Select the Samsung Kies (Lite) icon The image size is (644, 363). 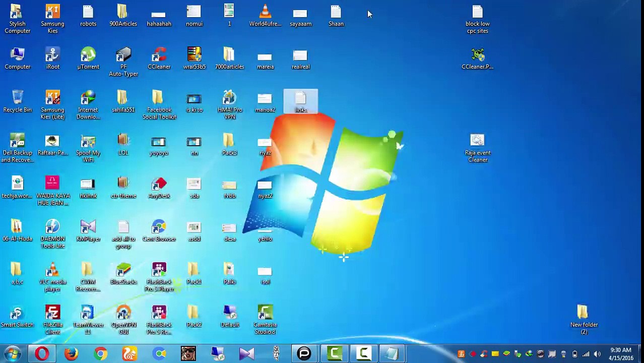pos(52,105)
